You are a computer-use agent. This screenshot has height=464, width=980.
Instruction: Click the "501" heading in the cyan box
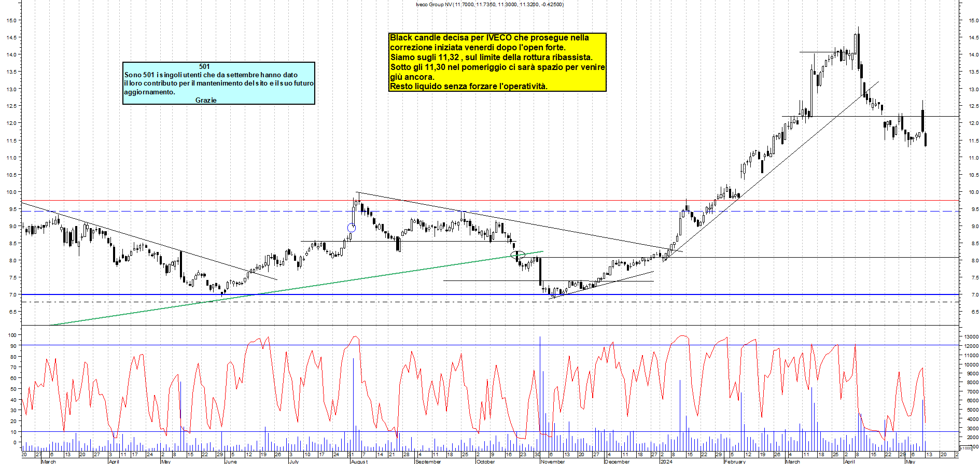204,66
